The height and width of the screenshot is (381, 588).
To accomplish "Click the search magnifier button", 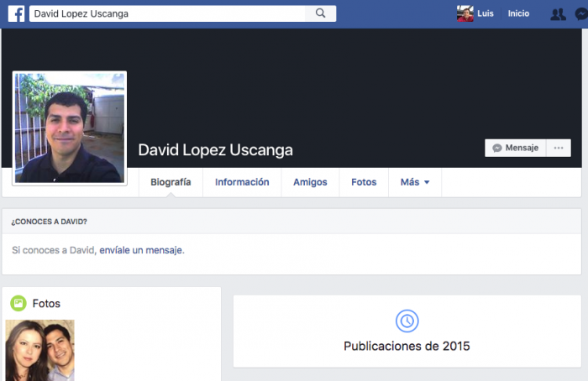I will (x=321, y=13).
